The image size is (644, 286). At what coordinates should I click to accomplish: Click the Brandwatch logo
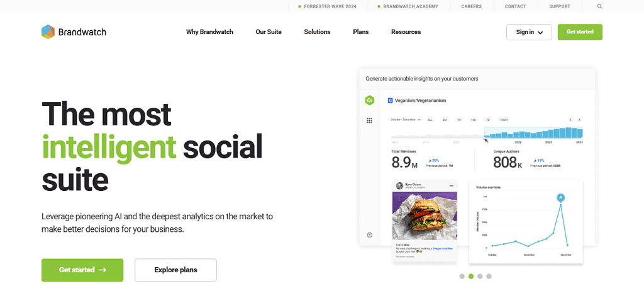click(74, 32)
